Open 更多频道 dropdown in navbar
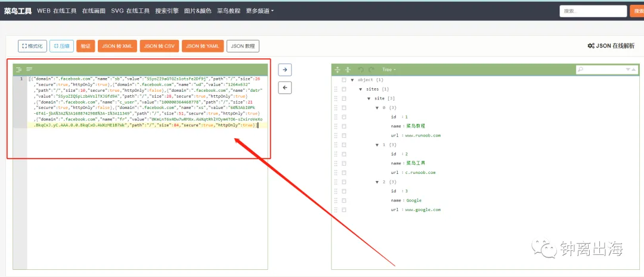644x277 pixels. tap(260, 11)
